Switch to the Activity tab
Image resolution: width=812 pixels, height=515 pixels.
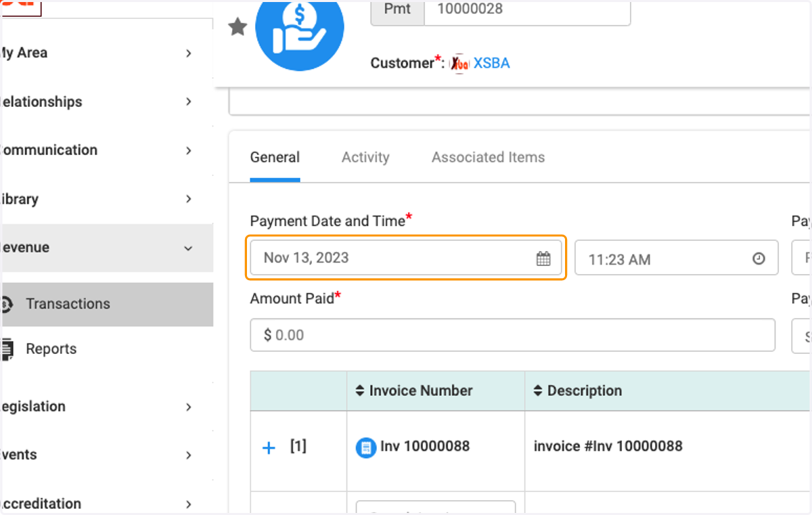365,157
